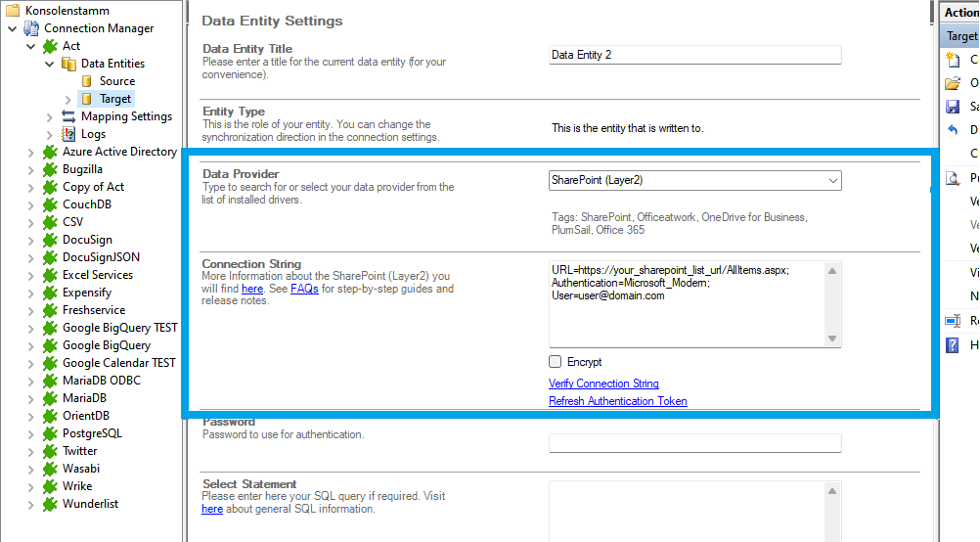Click the blue help question mark icon

[x=953, y=345]
